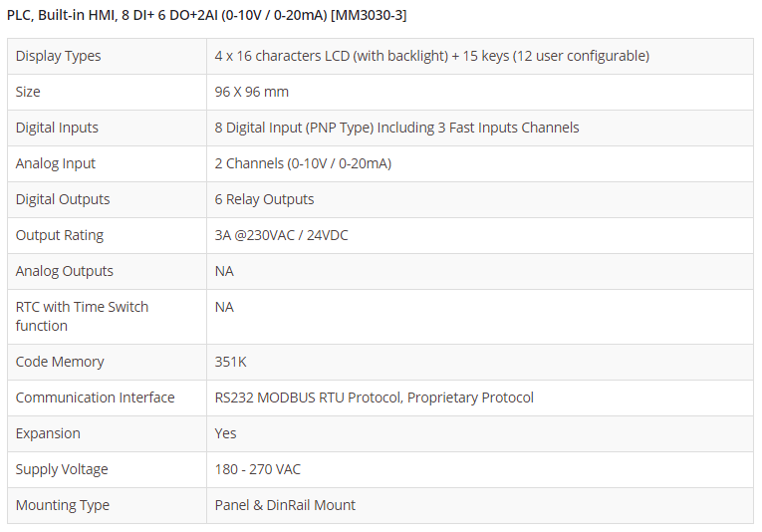Click the 351K code memory value
Viewport: 762px width, 532px height.
(x=230, y=362)
